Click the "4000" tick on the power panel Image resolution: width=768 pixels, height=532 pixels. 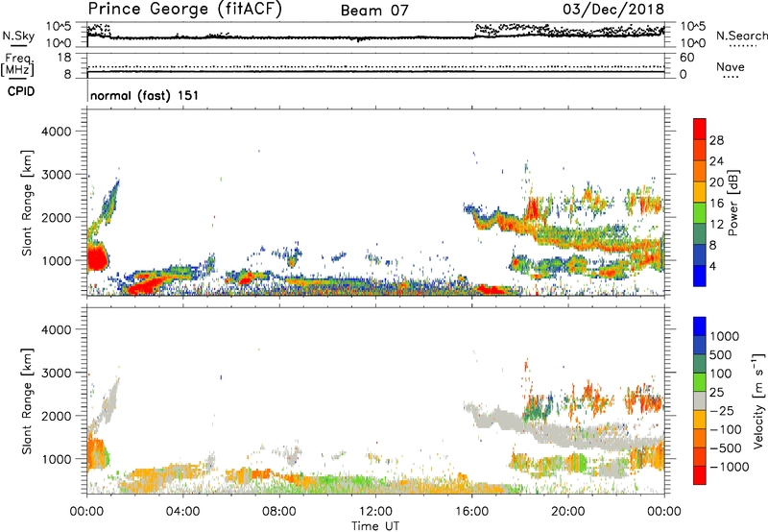[56, 132]
